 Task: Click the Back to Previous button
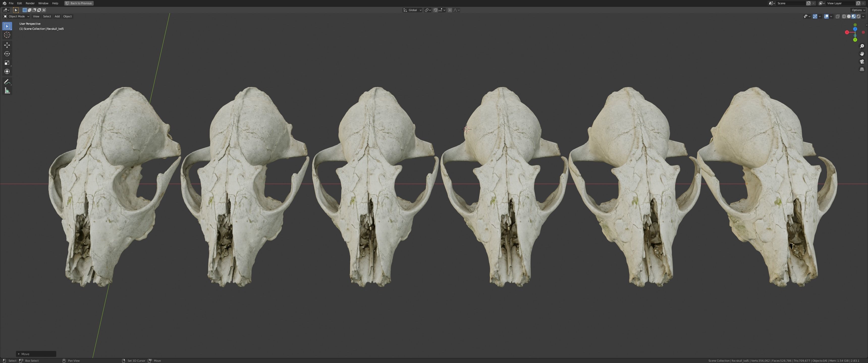pyautogui.click(x=79, y=3)
